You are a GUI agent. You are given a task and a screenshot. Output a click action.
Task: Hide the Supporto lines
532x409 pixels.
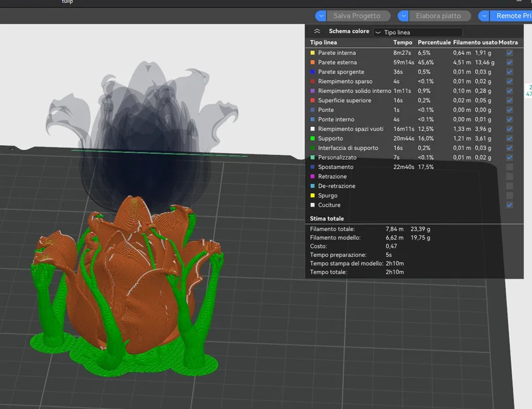[509, 139]
